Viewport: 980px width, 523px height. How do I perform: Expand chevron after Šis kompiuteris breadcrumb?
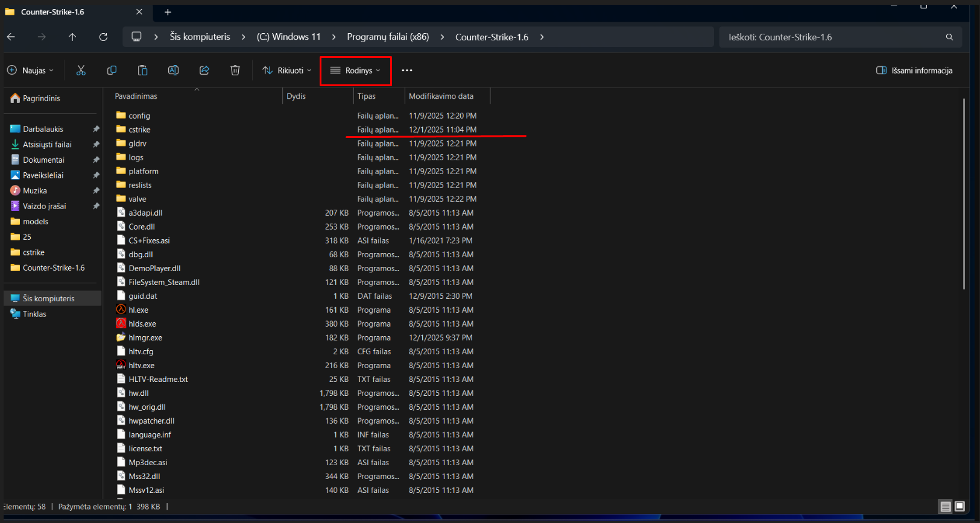(244, 37)
